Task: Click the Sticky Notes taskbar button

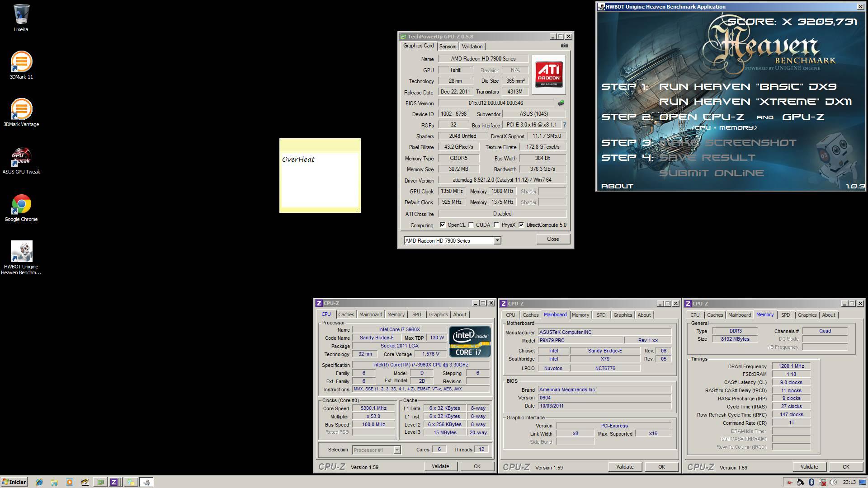Action: pyautogui.click(x=130, y=482)
